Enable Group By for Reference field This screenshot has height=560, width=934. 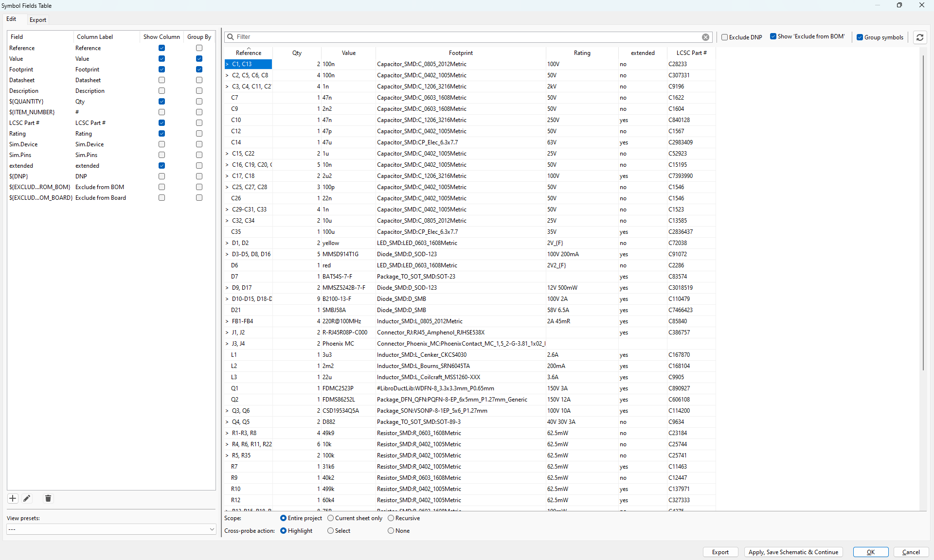[x=199, y=48]
